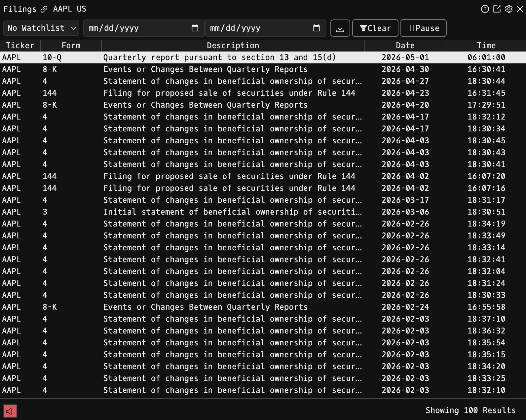Image resolution: width=526 pixels, height=420 pixels.
Task: Select the Form 4 filing at 18:36:32
Action: point(263,331)
